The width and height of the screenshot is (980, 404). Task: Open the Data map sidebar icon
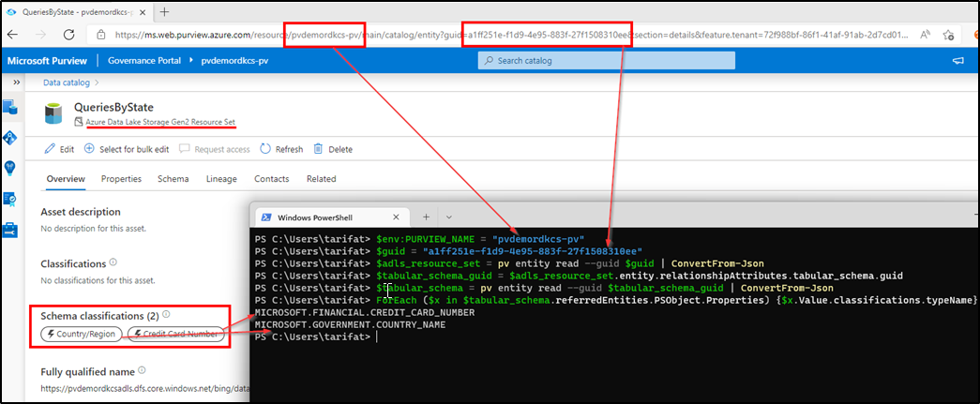tap(10, 138)
